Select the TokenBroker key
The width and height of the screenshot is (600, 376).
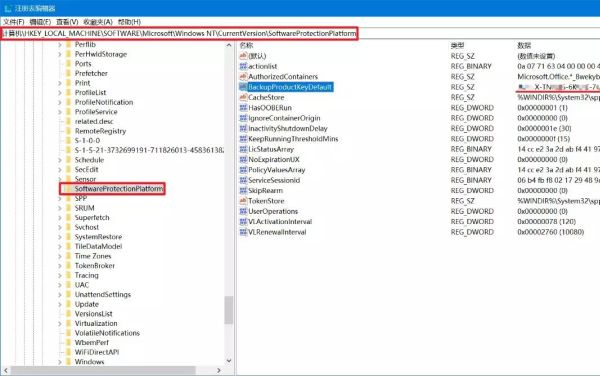point(95,265)
